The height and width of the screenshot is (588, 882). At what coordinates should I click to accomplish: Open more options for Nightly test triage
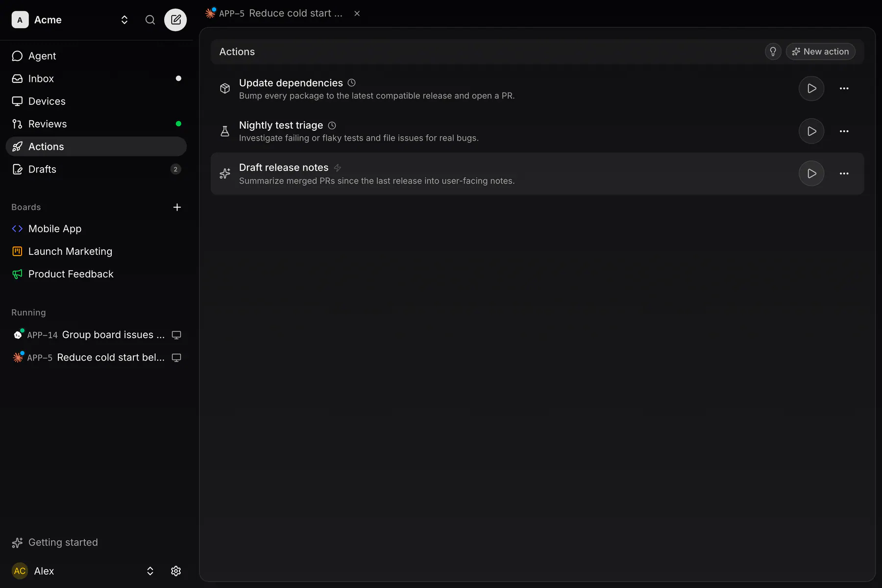click(844, 131)
